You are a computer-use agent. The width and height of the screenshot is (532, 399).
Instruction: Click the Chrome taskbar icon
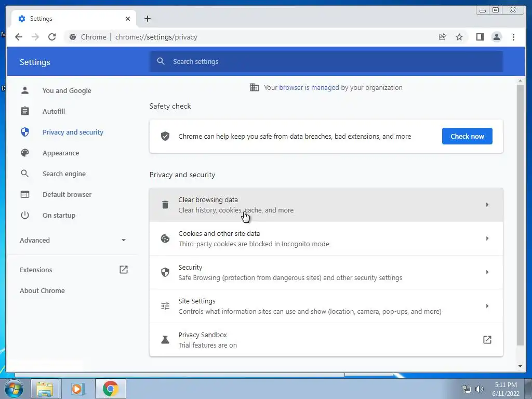[x=111, y=389]
